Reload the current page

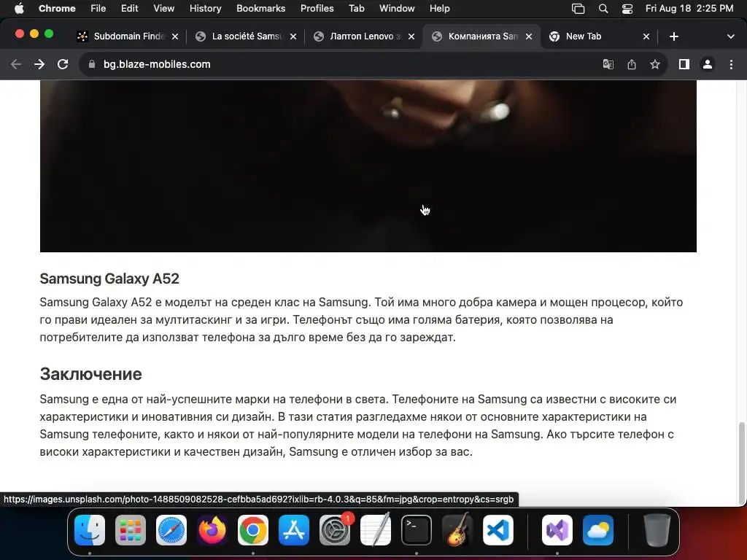click(63, 64)
